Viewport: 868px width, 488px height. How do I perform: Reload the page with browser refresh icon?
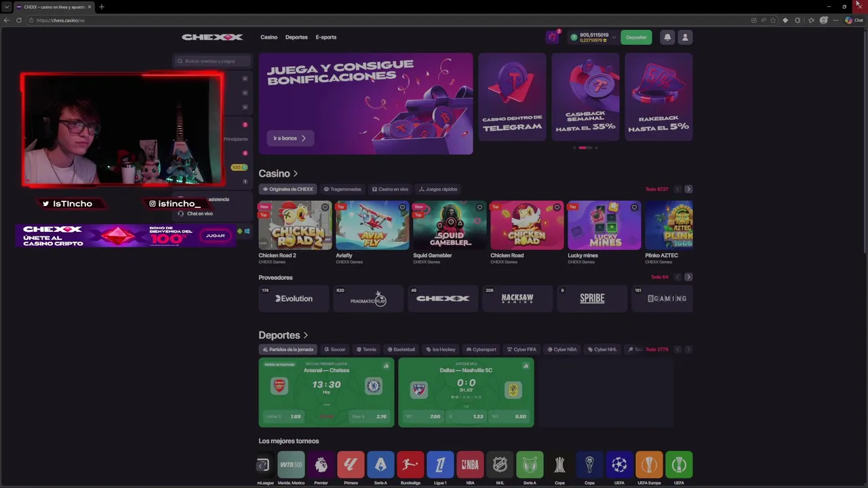click(x=19, y=20)
